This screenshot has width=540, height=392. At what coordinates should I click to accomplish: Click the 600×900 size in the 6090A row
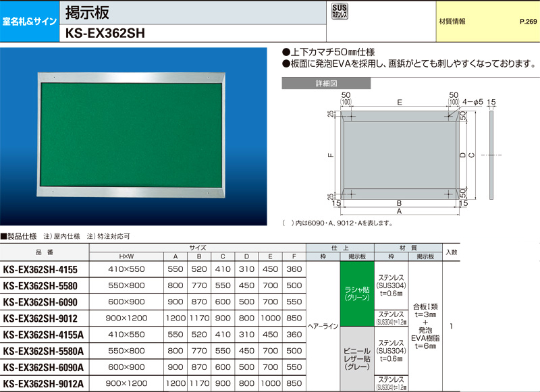point(126,367)
